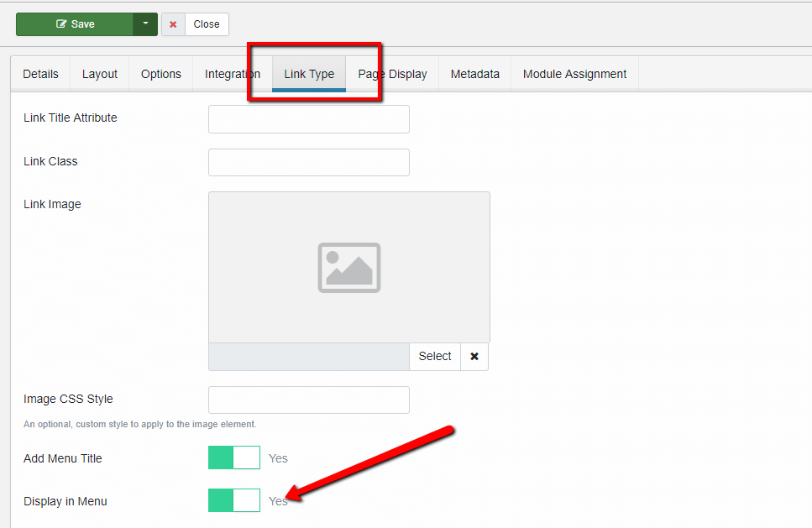Click the edit icon inside Save button
The width and height of the screenshot is (812, 528).
[61, 24]
